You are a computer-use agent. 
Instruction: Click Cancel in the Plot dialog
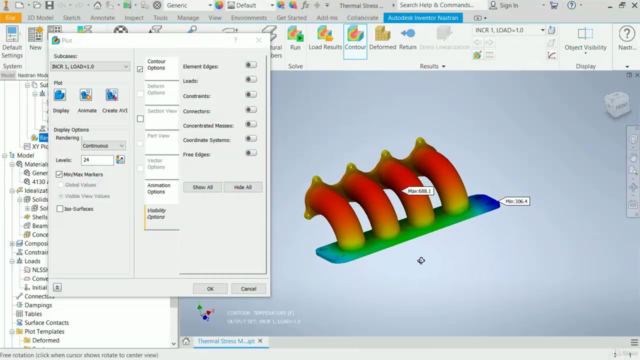[x=248, y=289]
